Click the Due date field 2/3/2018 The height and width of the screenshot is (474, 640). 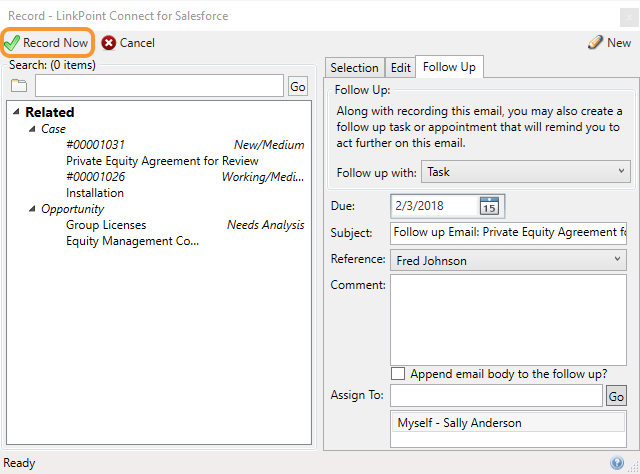coord(434,206)
